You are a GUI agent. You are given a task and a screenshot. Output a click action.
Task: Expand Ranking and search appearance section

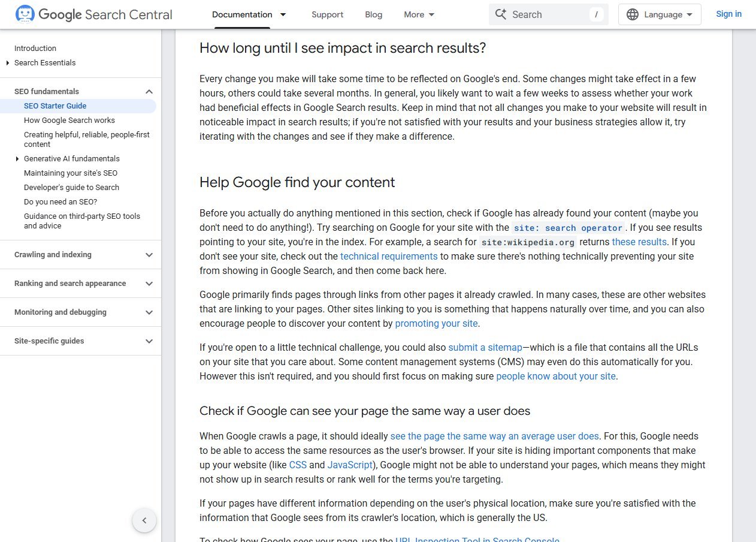(149, 284)
